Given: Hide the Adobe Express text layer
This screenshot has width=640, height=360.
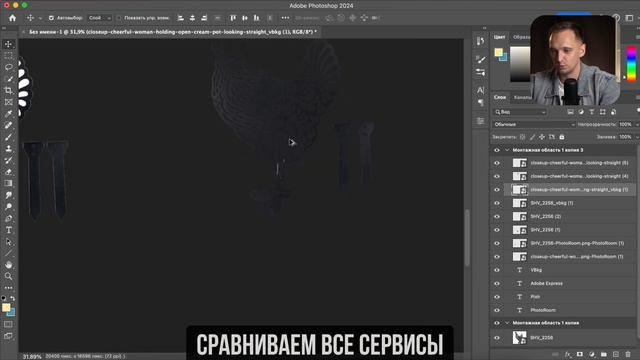Looking at the screenshot, I should [x=497, y=283].
